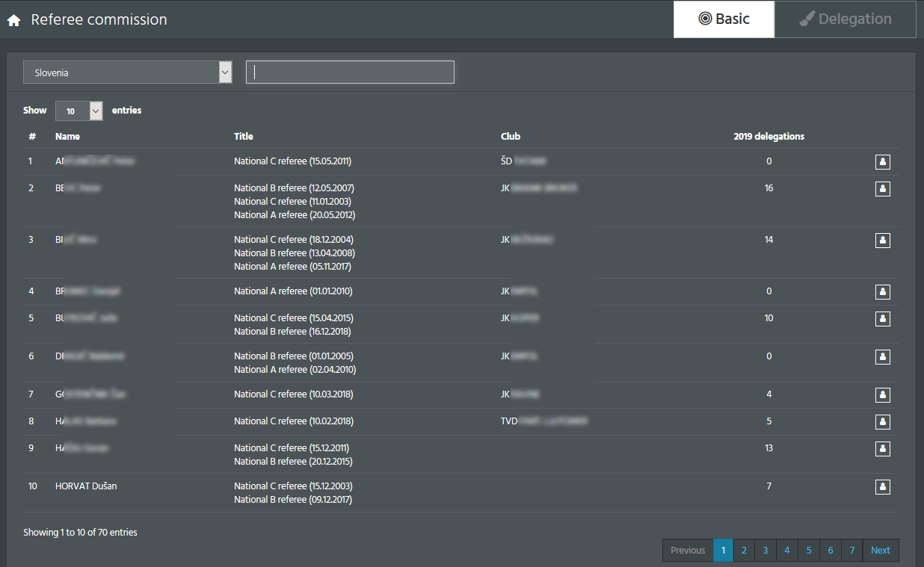Open profile icon for row 8
The width and height of the screenshot is (924, 567).
(x=882, y=421)
